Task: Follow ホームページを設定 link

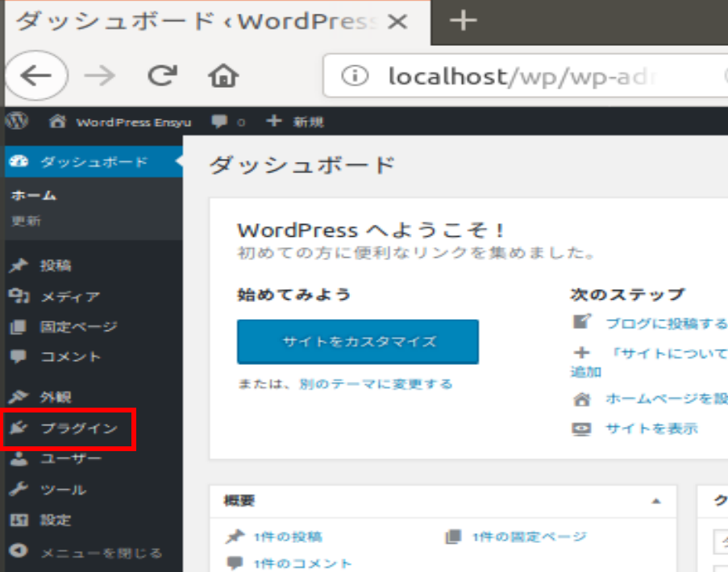Action: (x=667, y=399)
